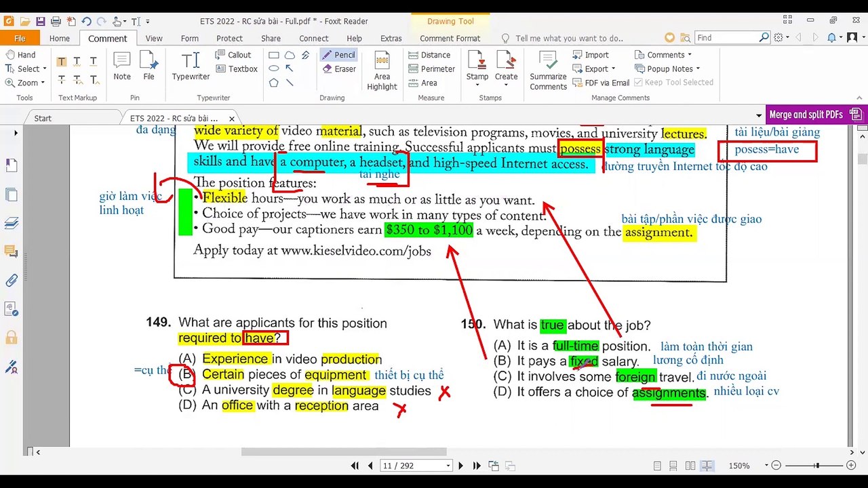Expand the Zoom tool dropdown
Screen dimensions: 868x488
[43, 83]
